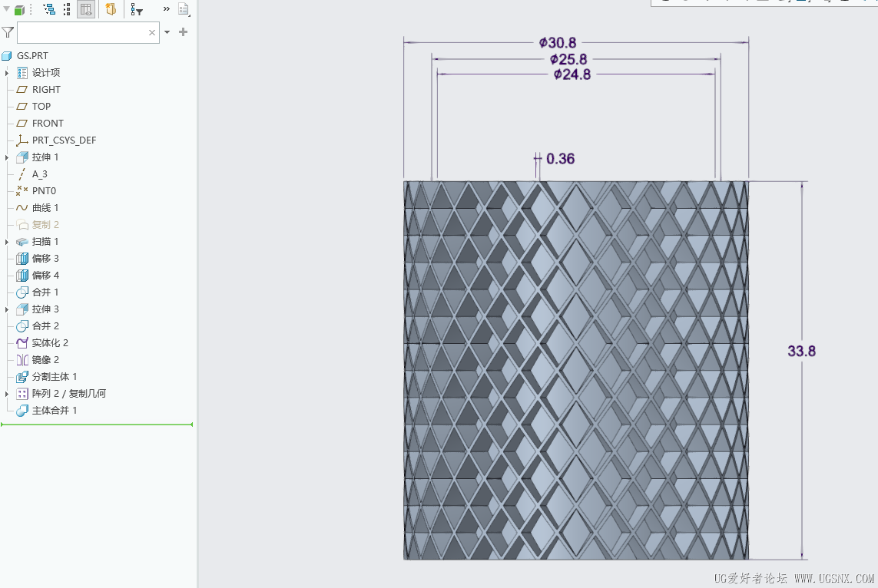
Task: Select the greyed 复制 2 feature
Action: tap(38, 224)
